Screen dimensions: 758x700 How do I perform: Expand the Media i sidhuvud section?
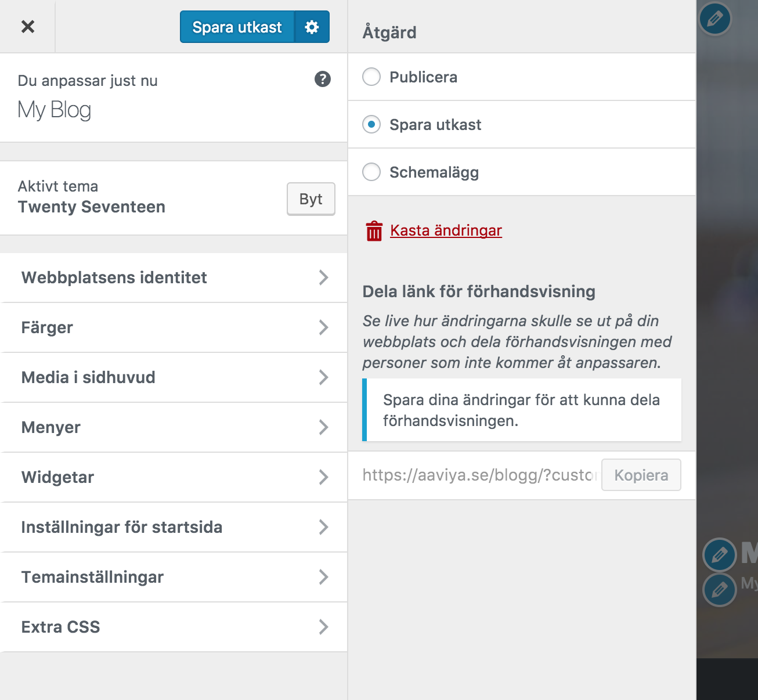coord(174,377)
